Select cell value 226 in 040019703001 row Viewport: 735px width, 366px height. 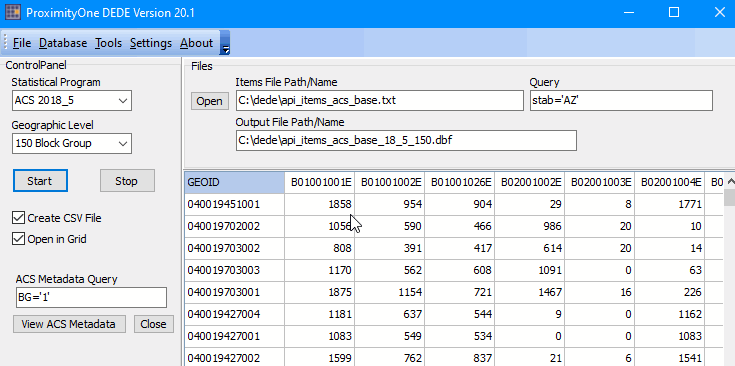click(x=670, y=292)
